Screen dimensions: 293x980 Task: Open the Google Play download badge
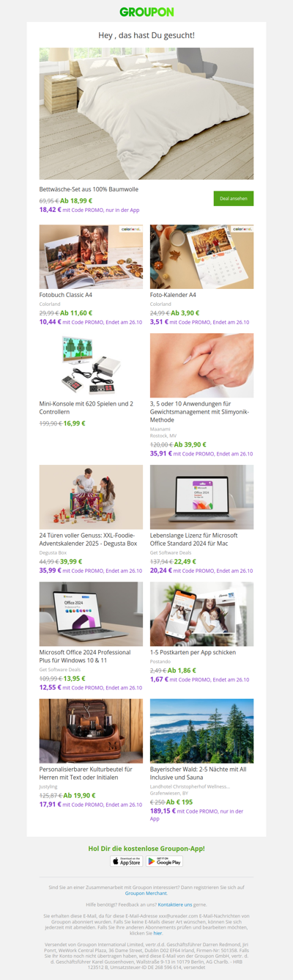(164, 861)
